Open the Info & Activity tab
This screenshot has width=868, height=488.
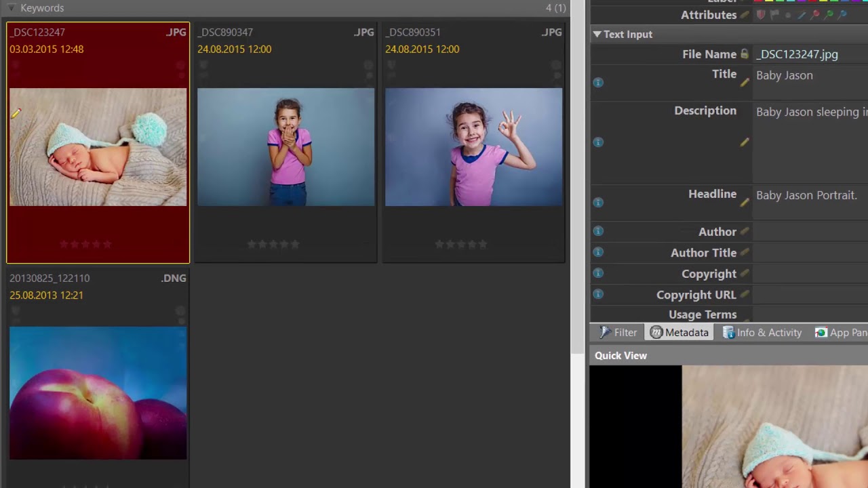pos(762,333)
